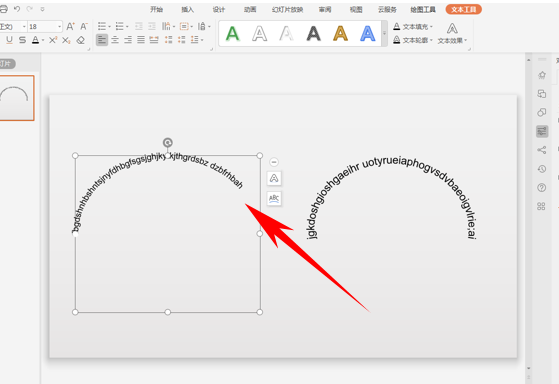Expand the 文本填充 dropdown
This screenshot has width=559, height=384.
[431, 27]
